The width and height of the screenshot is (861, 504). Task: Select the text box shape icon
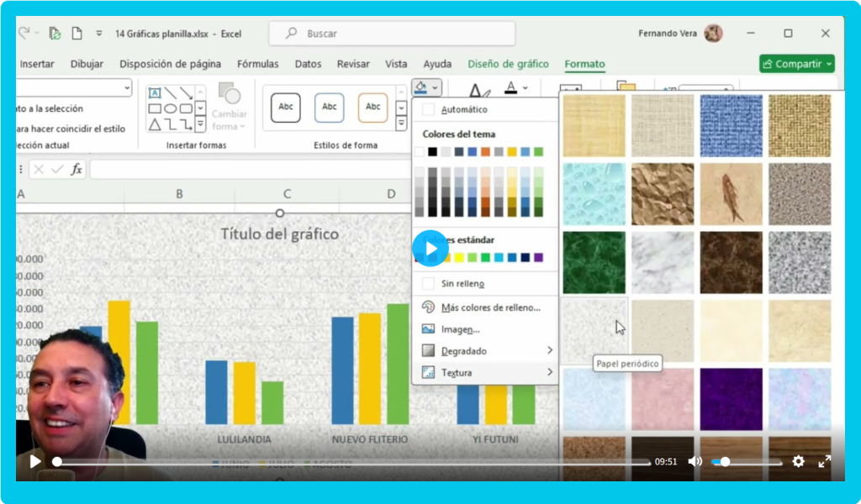pos(155,93)
